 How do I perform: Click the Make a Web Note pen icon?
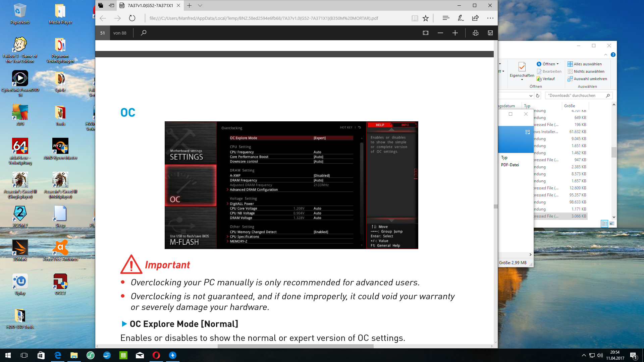[461, 18]
